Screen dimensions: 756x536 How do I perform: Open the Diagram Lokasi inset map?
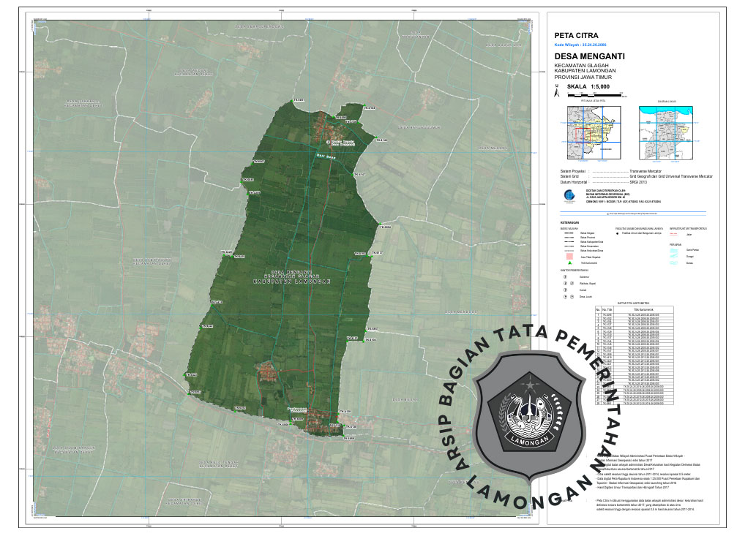click(x=667, y=132)
